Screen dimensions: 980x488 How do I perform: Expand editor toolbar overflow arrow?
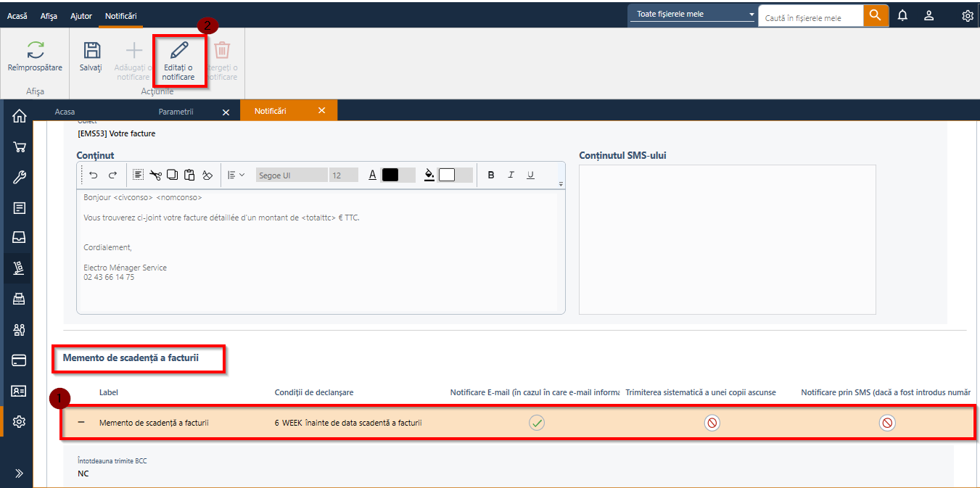(561, 184)
